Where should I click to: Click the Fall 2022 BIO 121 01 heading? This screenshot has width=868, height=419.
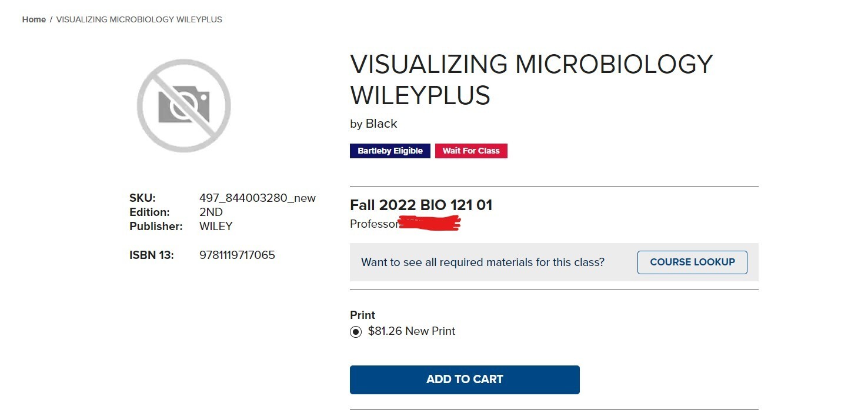tap(421, 205)
